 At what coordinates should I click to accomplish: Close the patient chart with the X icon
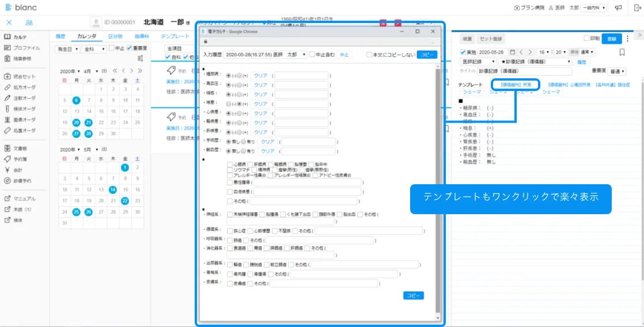coord(9,23)
